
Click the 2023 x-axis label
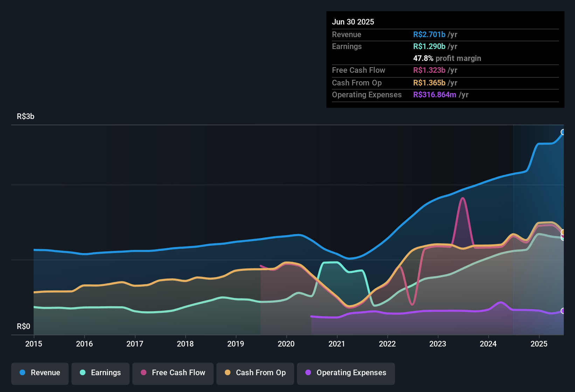coord(438,344)
